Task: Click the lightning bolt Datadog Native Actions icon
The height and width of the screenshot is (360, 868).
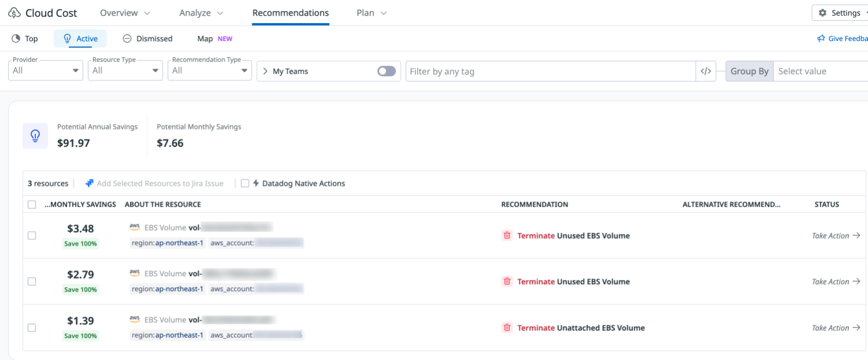Action: 256,183
